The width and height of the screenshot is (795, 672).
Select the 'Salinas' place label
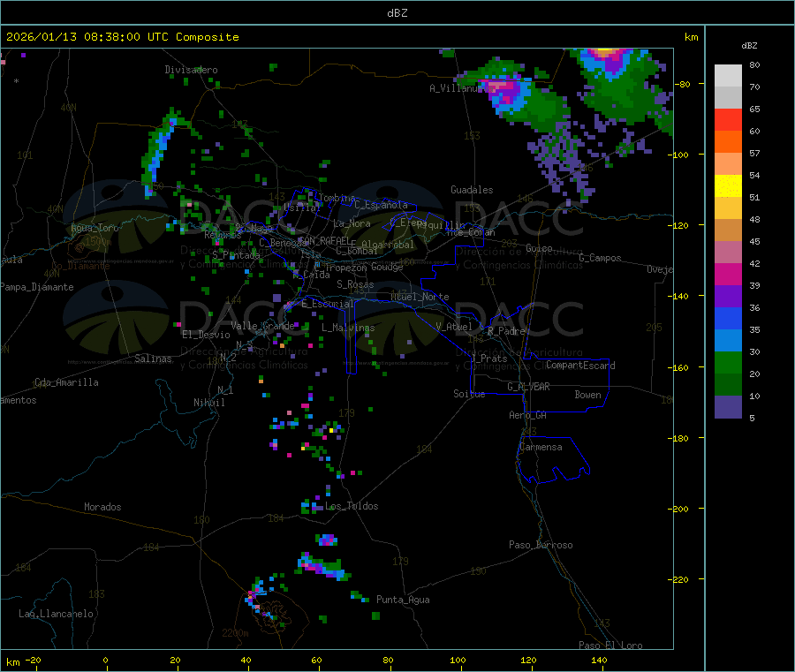(153, 359)
